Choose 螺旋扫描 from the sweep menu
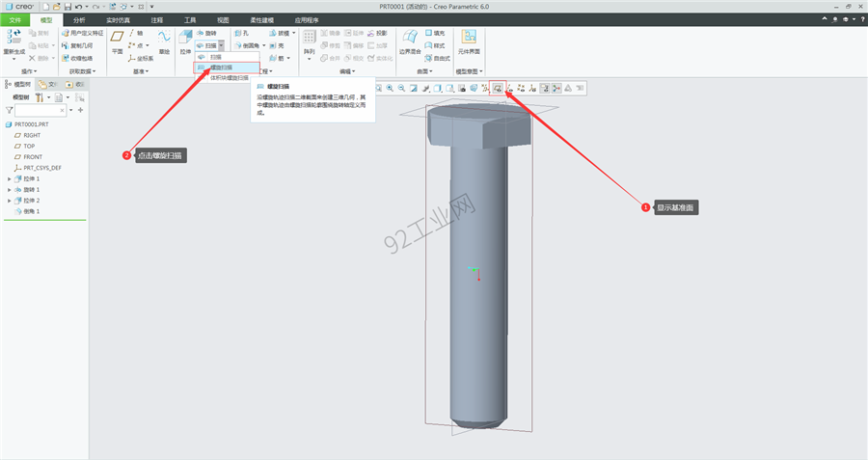The width and height of the screenshot is (868, 460). pos(227,68)
